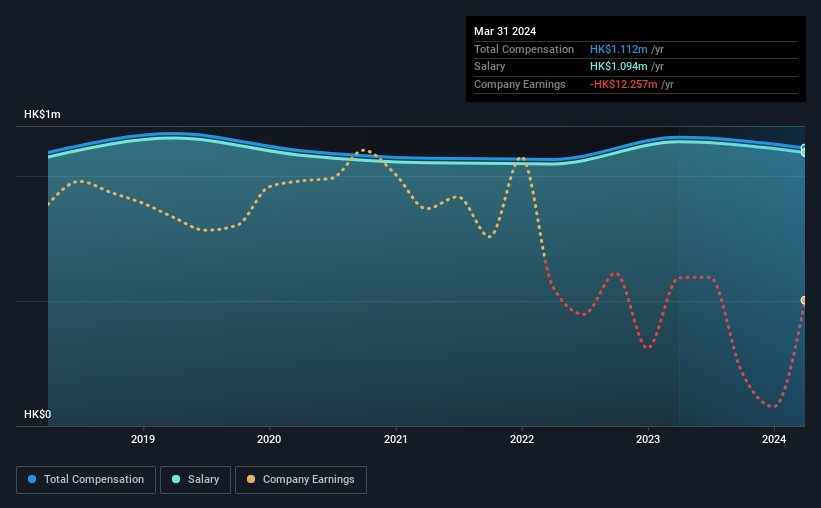Click the tooltip Total Compensation row label
The width and height of the screenshot is (821, 508).
[x=524, y=49]
